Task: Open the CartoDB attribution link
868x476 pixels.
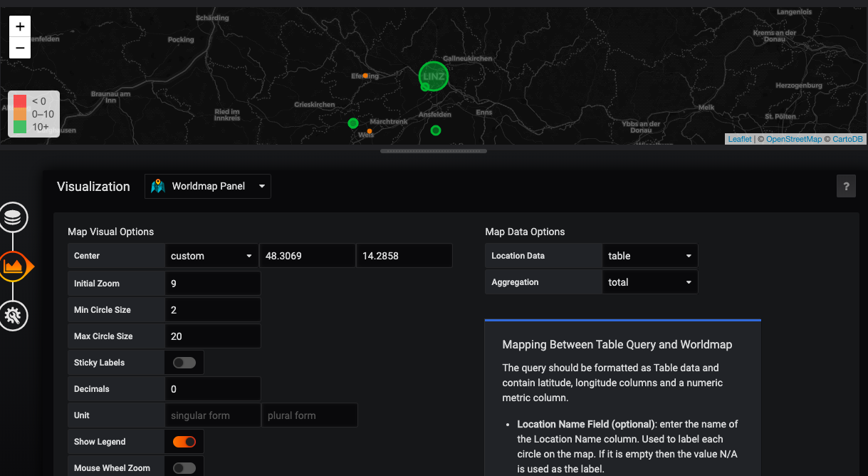Action: click(848, 139)
